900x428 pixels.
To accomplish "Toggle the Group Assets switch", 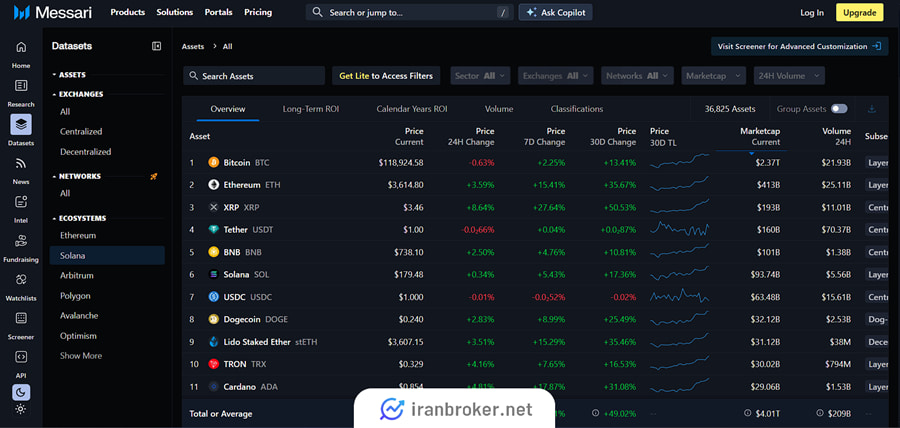I will (839, 109).
